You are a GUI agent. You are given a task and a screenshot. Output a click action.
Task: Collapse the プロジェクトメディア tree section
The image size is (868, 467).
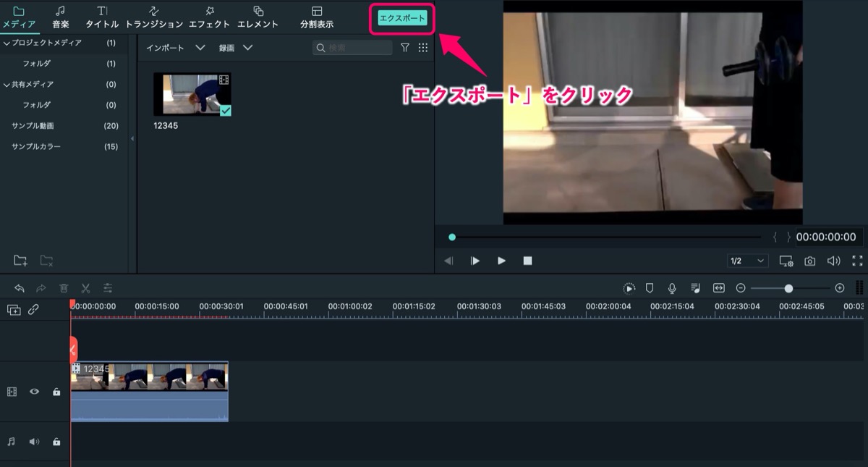7,43
